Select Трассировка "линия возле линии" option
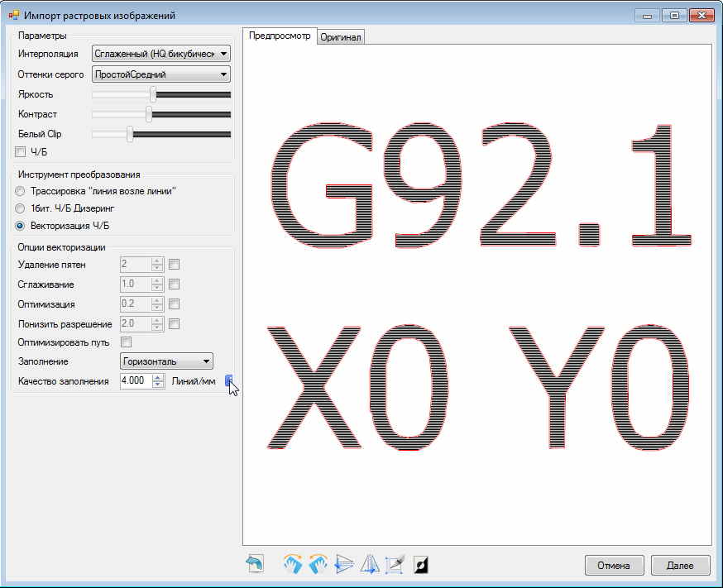Viewport: 723px width, 588px height. tap(21, 191)
